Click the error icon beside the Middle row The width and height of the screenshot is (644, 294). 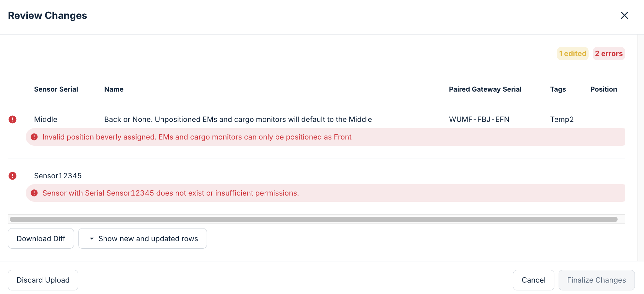click(12, 119)
